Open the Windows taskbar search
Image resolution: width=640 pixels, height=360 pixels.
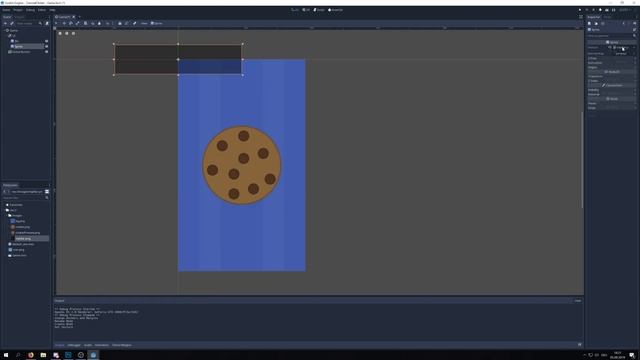pos(18,355)
